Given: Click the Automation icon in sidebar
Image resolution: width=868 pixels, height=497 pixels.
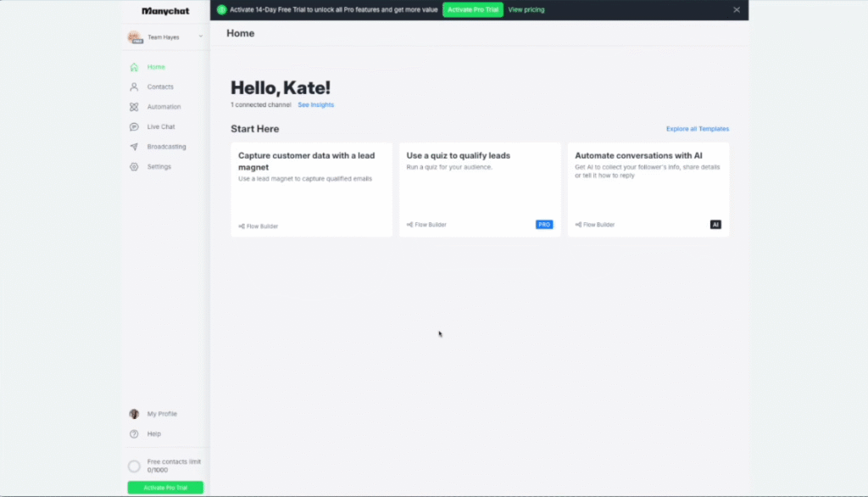Looking at the screenshot, I should pyautogui.click(x=134, y=107).
